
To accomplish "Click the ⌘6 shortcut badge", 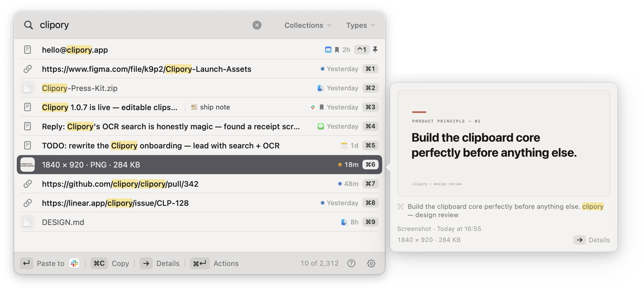I will click(370, 165).
